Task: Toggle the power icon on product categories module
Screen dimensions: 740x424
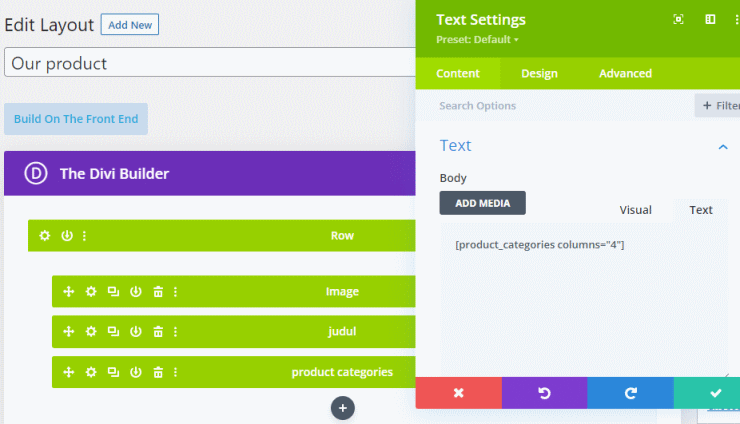Action: click(x=135, y=372)
